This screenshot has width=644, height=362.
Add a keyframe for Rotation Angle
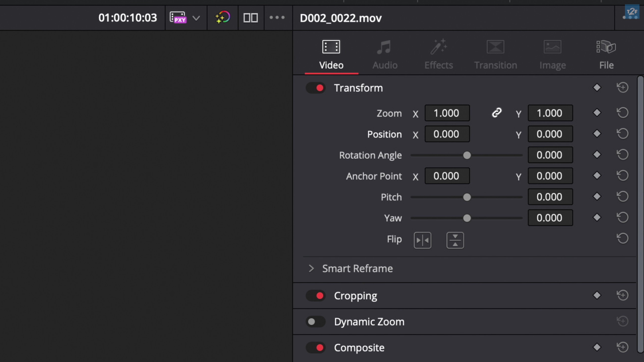(x=597, y=155)
